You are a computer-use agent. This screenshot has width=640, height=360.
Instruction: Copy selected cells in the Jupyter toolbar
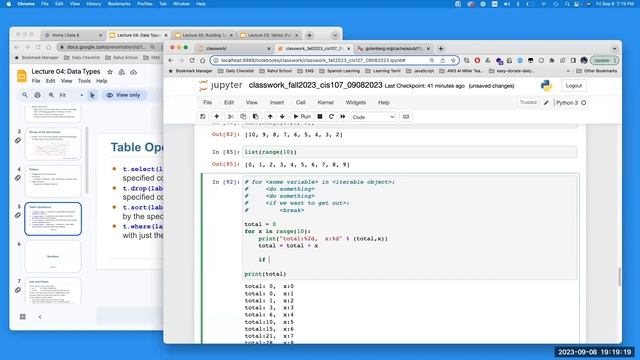coord(243,117)
